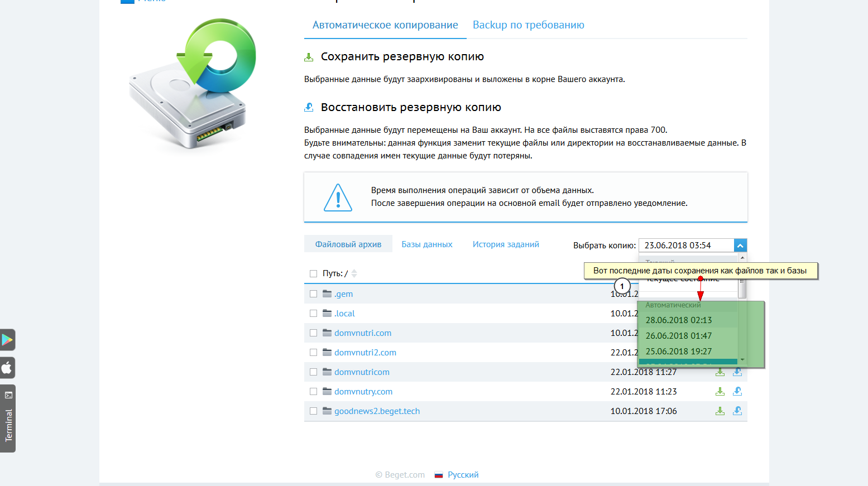Tick the select-all checkbox beside Путь
868x486 pixels.
313,273
